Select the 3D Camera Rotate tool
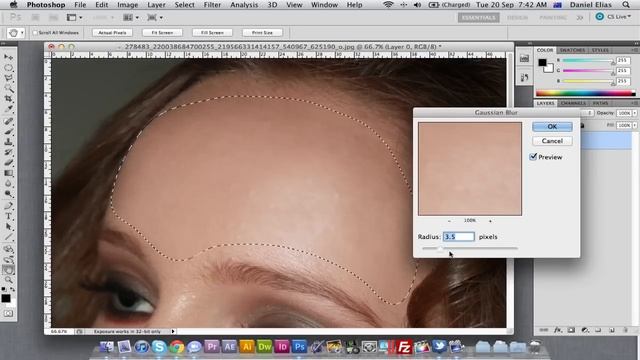640x360 pixels. 8,259
